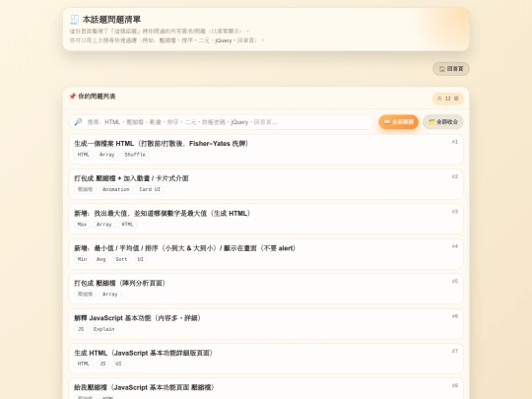Click the Explain tag in question #6
The width and height of the screenshot is (532, 399).
103,329
